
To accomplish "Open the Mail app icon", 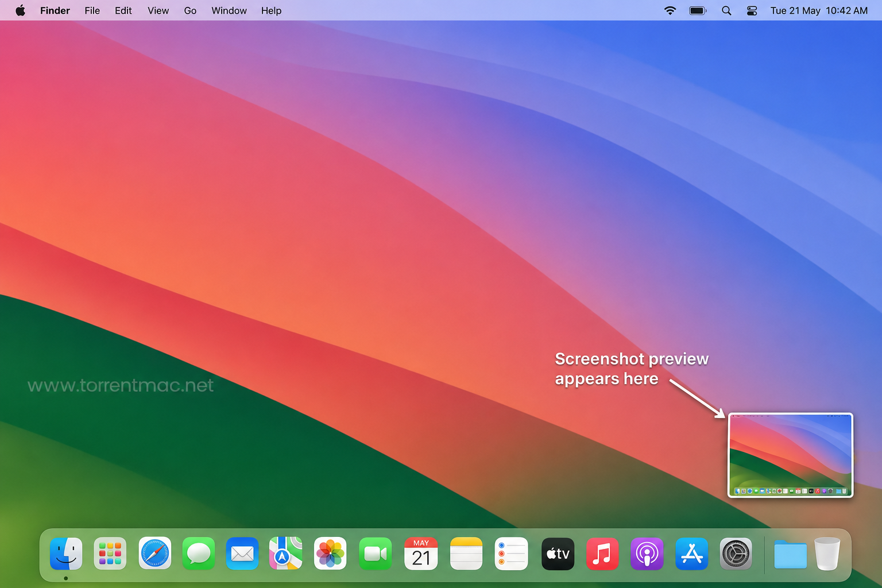I will (242, 554).
